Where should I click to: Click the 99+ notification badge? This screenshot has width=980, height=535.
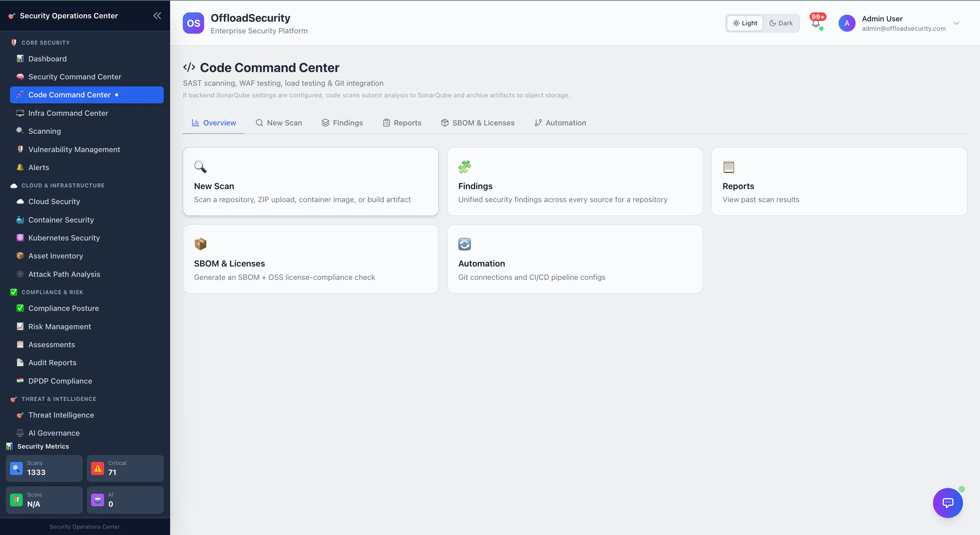click(x=818, y=17)
